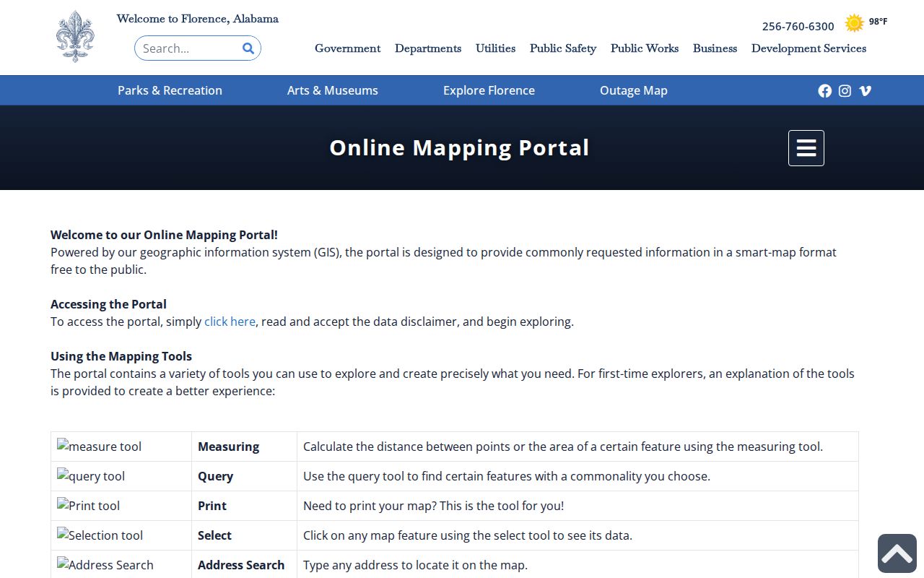Open the Business menu
The width and height of the screenshot is (924, 578).
click(x=715, y=48)
